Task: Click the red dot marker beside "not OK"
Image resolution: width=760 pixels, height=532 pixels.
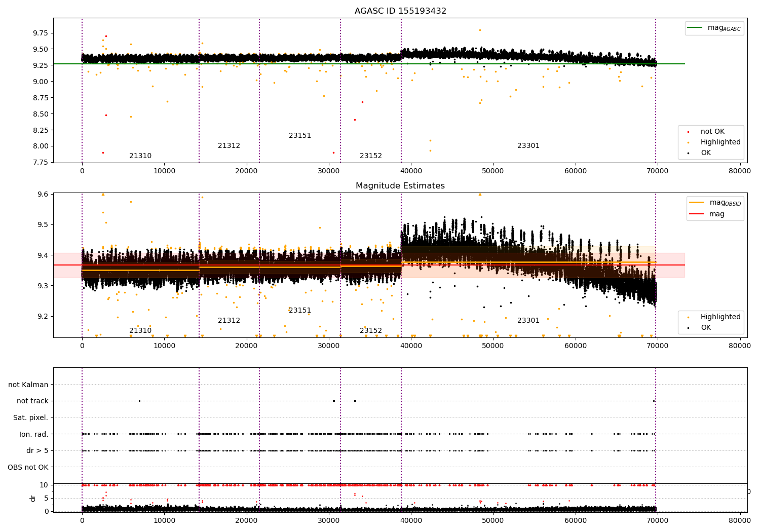Action: [x=688, y=132]
